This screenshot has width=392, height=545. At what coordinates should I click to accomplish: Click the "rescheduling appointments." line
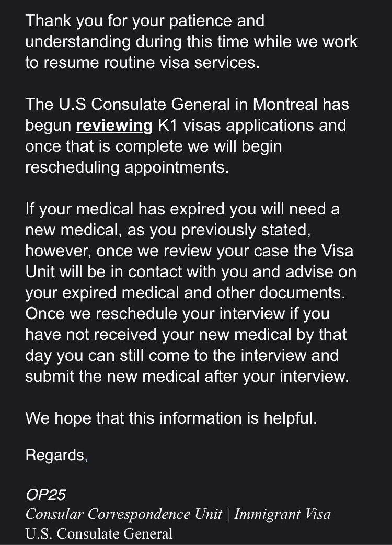pyautogui.click(x=127, y=167)
